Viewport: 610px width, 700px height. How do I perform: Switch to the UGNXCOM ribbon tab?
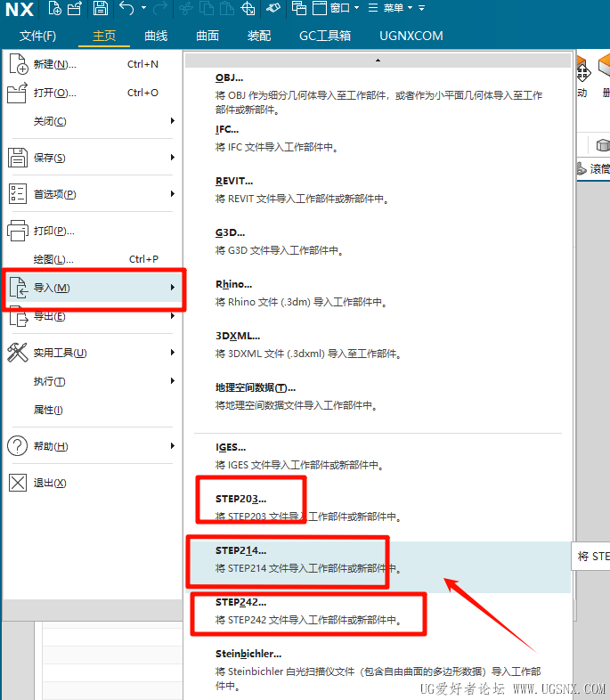click(411, 36)
